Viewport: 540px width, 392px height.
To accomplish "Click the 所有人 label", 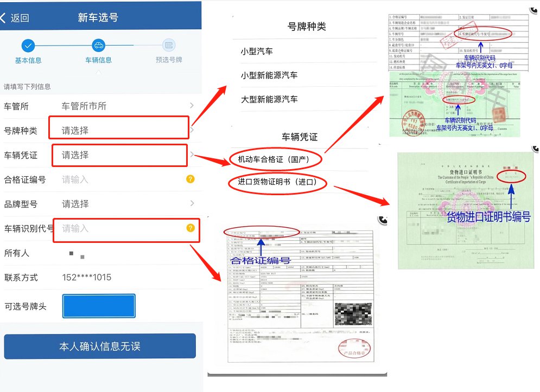I will [x=16, y=253].
